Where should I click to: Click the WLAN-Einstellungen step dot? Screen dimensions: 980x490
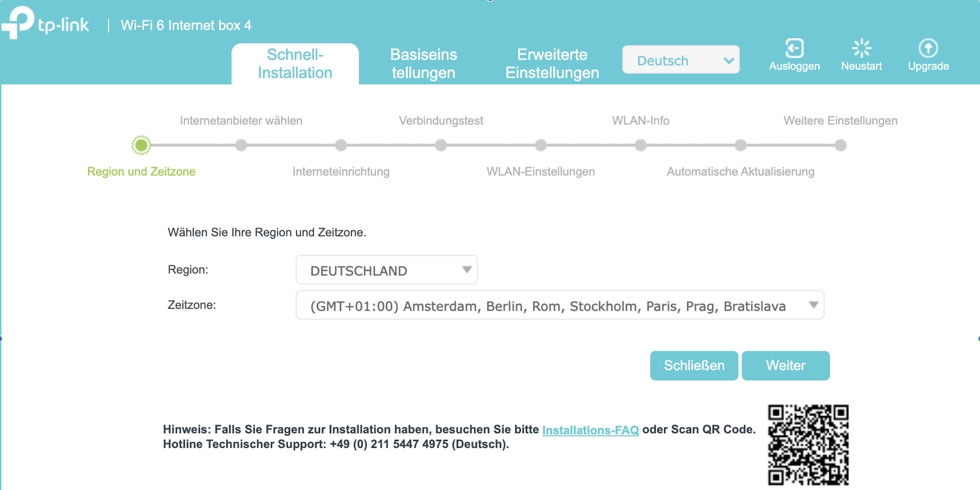541,145
